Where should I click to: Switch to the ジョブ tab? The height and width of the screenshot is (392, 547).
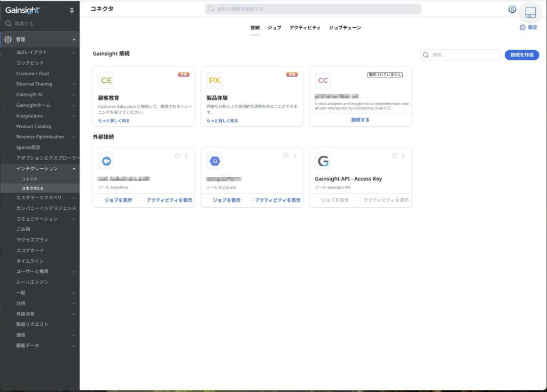274,28
